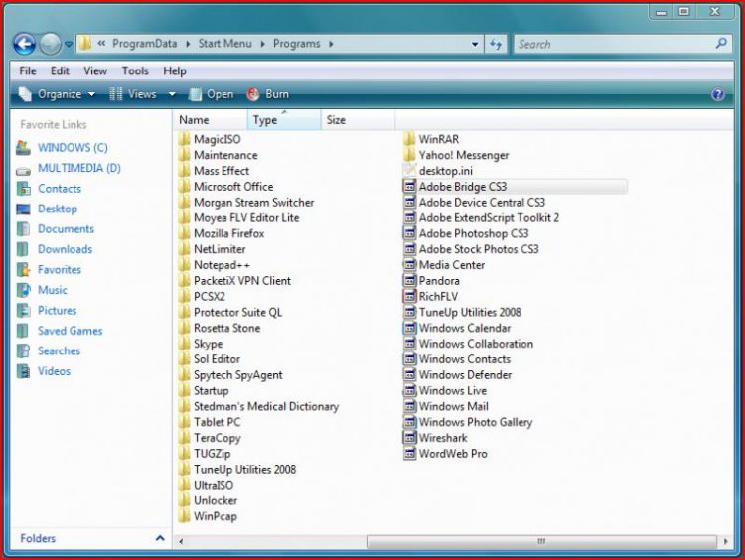Open the File menu
745x560 pixels.
pos(28,71)
